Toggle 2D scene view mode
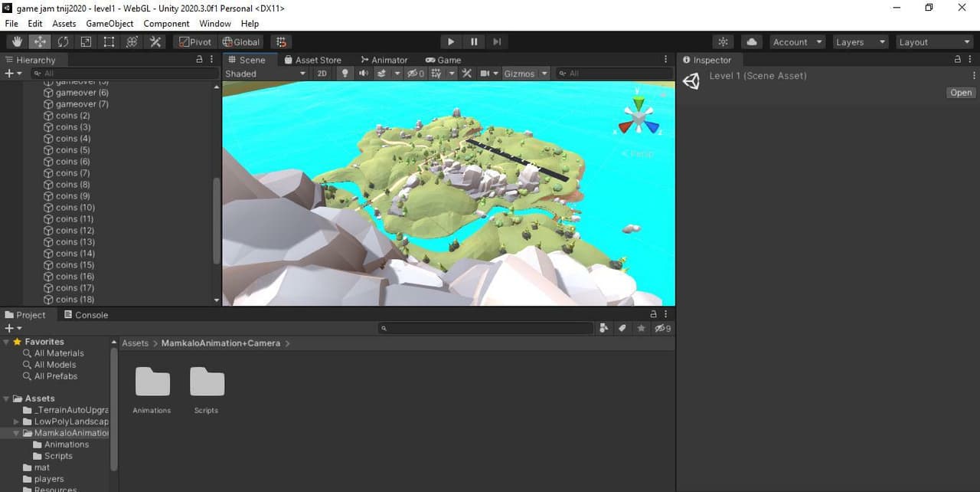980x492 pixels. 322,74
